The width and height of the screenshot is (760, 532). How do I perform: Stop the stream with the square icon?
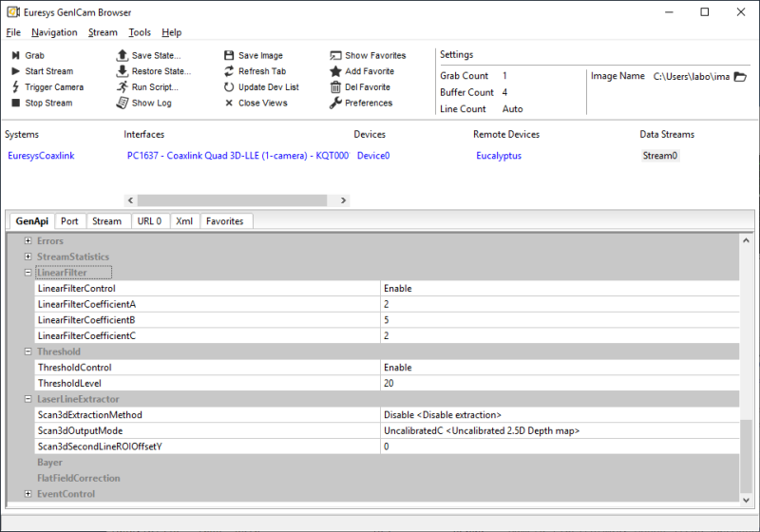(16, 103)
